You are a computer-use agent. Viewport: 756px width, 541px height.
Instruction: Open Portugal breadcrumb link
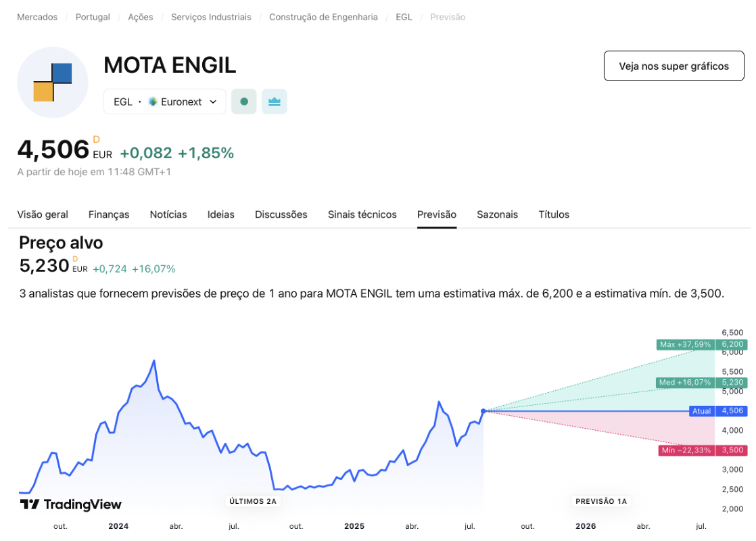93,17
